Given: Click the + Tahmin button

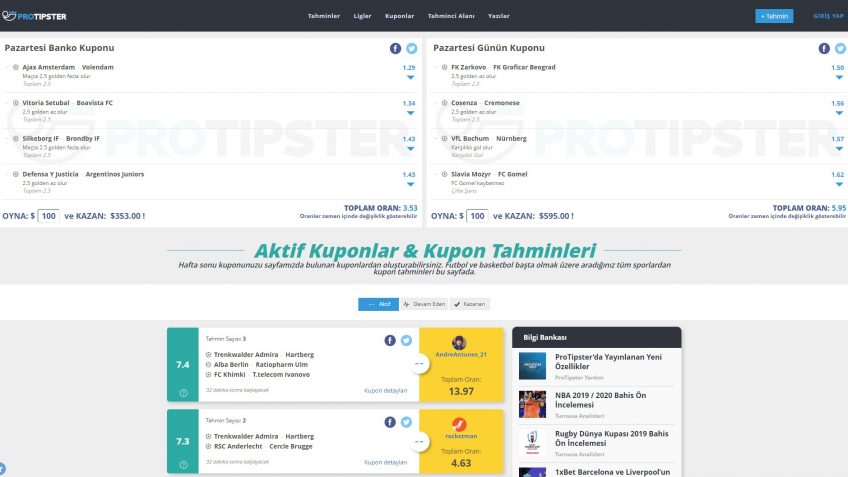Looking at the screenshot, I should [774, 16].
